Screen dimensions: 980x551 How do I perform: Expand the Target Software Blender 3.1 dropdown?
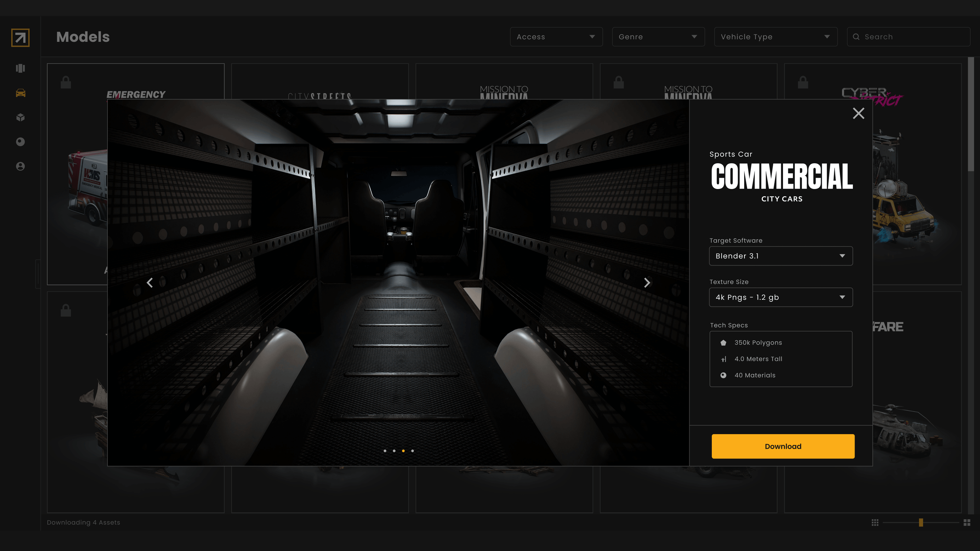[781, 256]
